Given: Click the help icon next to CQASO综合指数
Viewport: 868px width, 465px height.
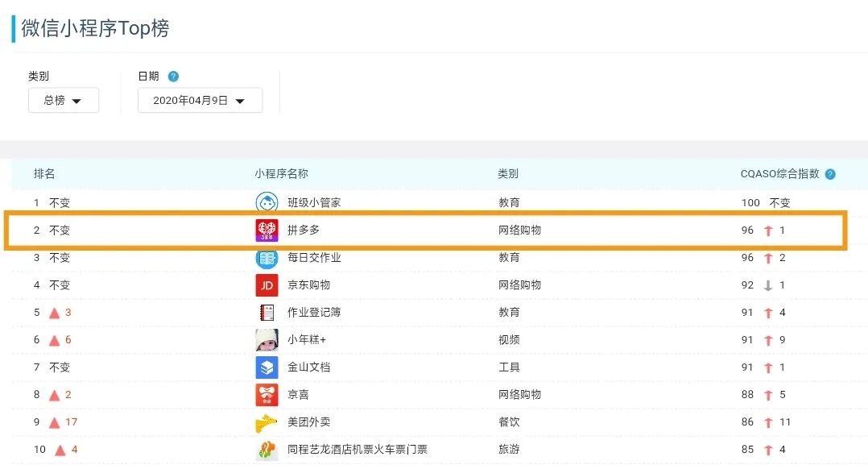Looking at the screenshot, I should tap(830, 174).
